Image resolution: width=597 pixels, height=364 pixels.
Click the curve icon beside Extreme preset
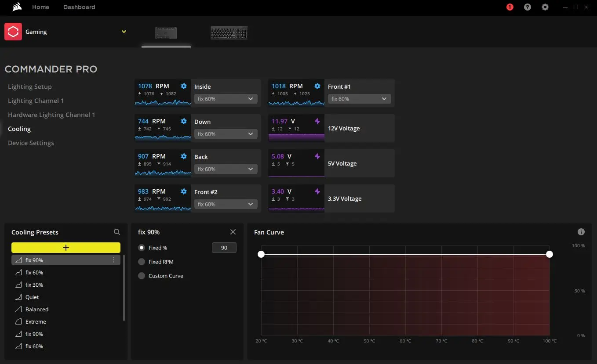[x=18, y=322]
